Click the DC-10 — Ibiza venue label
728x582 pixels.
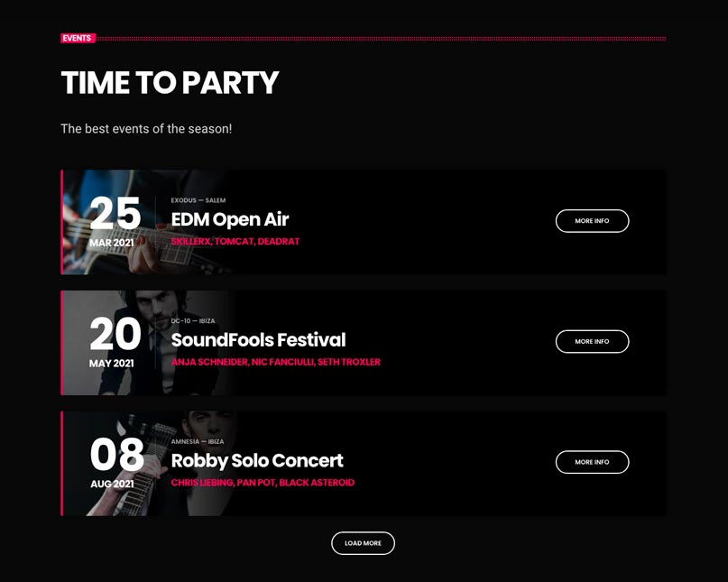point(193,321)
